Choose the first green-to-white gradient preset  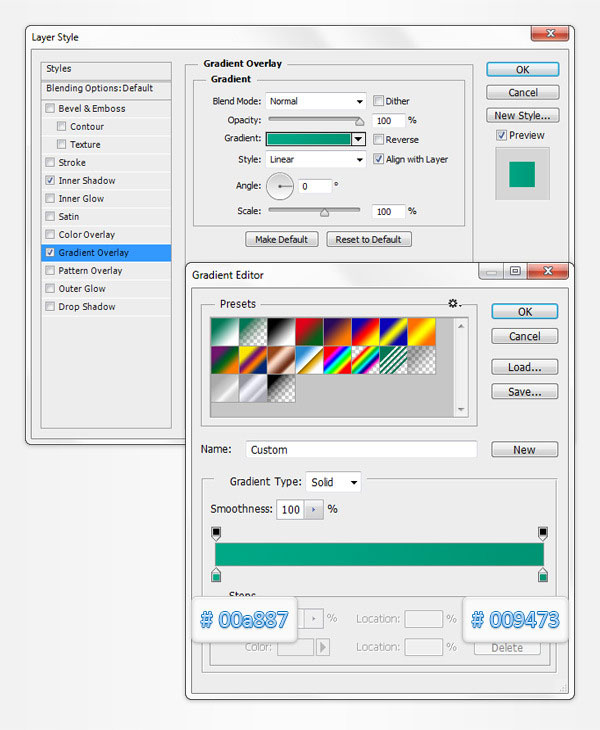pos(225,331)
